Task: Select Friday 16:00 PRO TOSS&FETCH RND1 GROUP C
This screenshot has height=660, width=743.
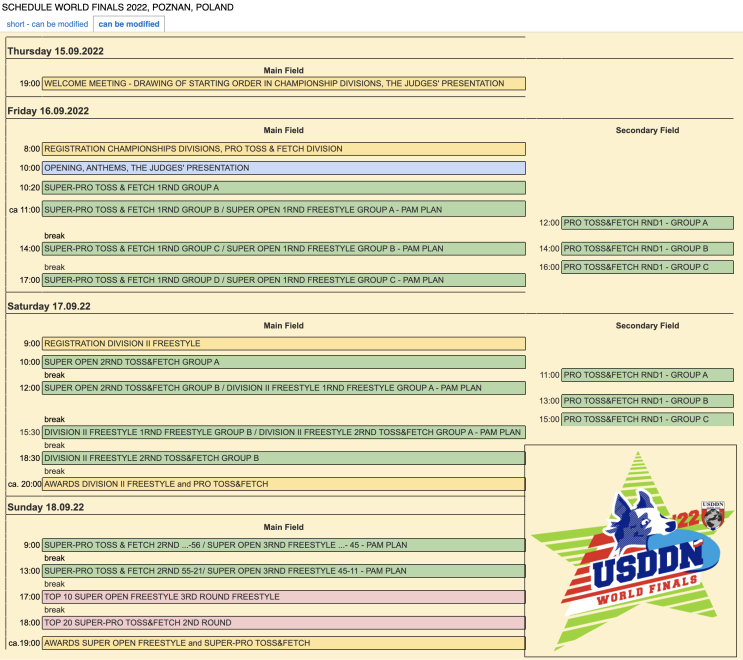Action: coord(647,267)
